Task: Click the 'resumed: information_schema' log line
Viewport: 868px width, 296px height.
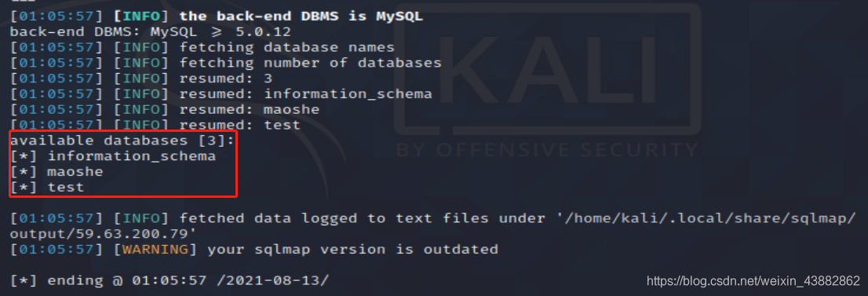Action: [x=221, y=93]
